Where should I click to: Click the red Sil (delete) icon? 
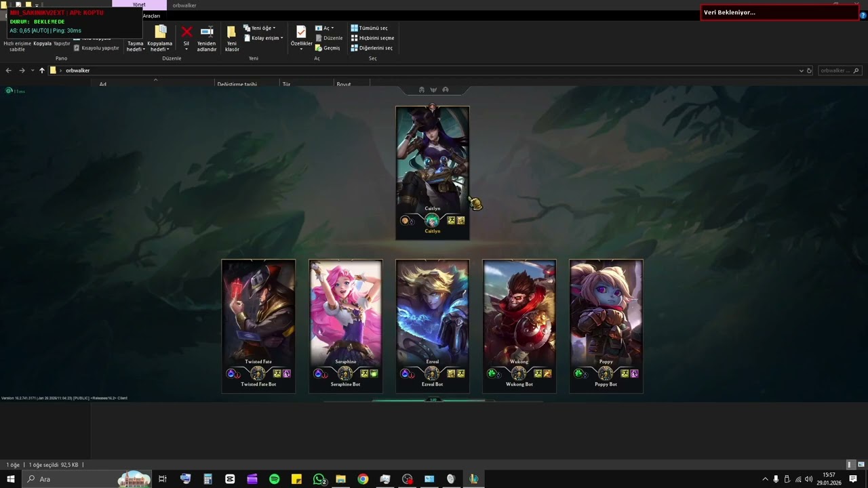point(186,32)
